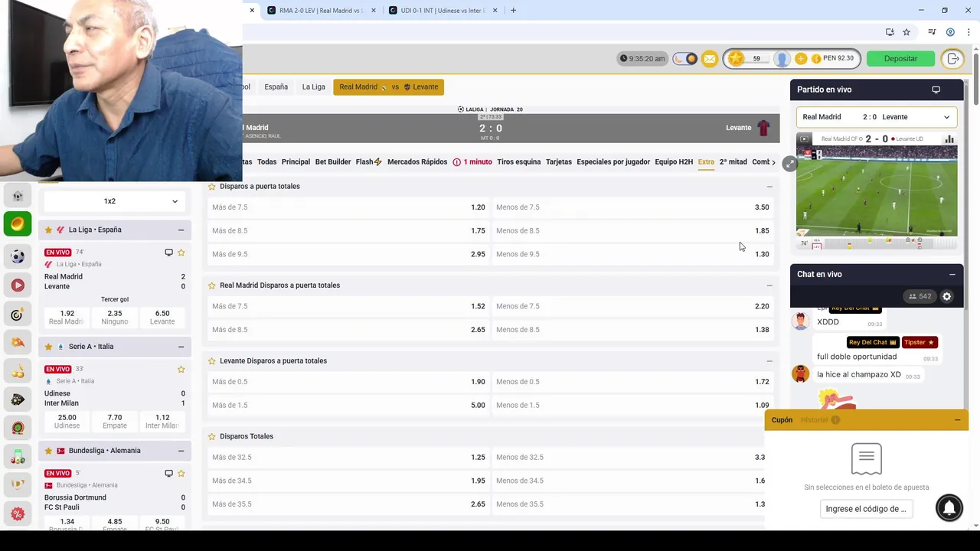Click the green coin sidebar icon
Image resolution: width=980 pixels, height=551 pixels.
tap(18, 224)
